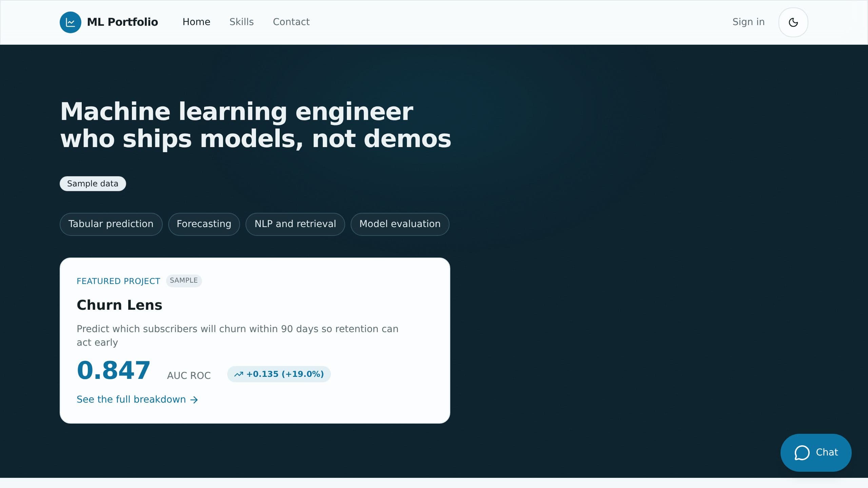Click the ML Portfolio brand name
Image resolution: width=868 pixels, height=488 pixels.
click(x=122, y=22)
